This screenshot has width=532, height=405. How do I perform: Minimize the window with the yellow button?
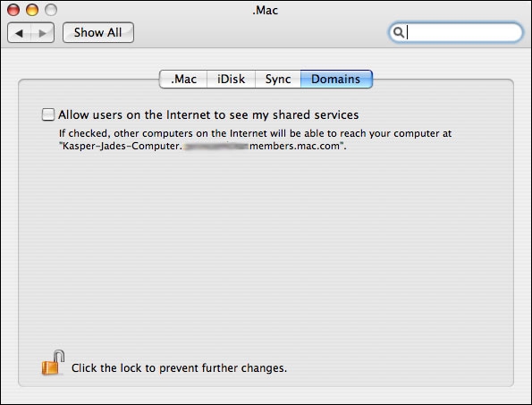[32, 10]
